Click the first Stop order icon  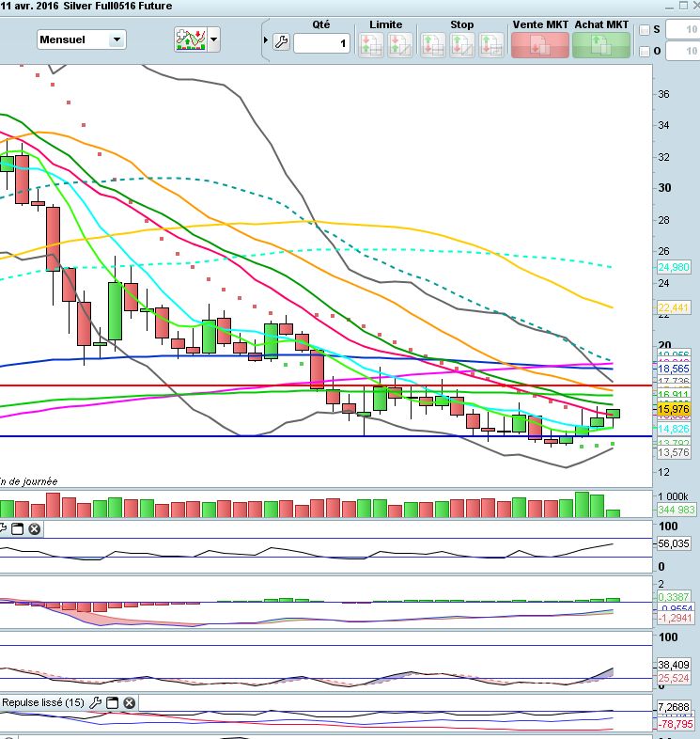[x=432, y=45]
